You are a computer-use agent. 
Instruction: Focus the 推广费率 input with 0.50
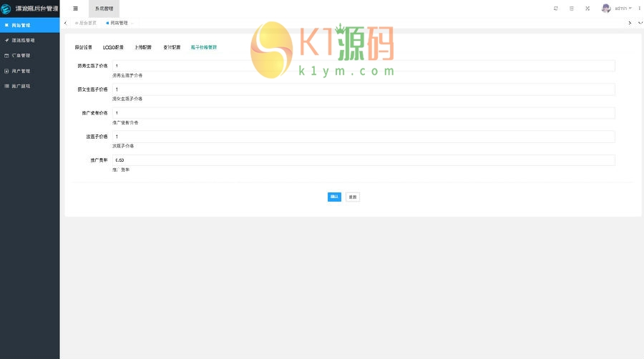pyautogui.click(x=364, y=160)
